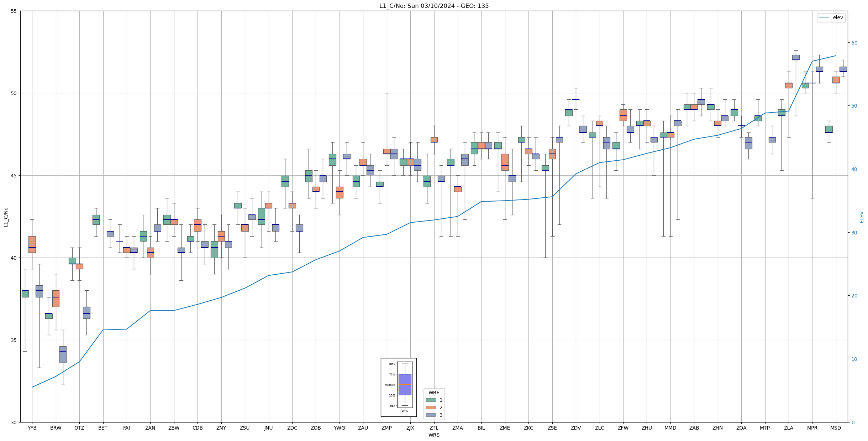Click the ZMP x-axis station label
The image size is (868, 441).
click(x=386, y=428)
